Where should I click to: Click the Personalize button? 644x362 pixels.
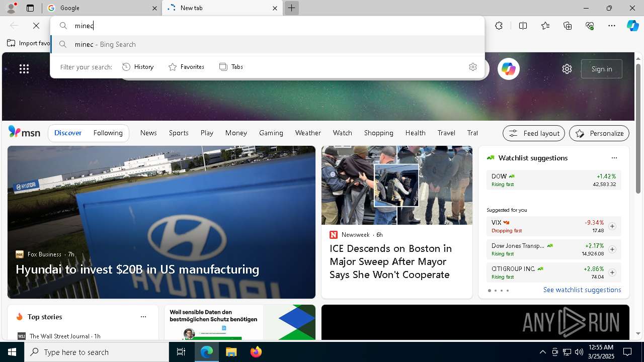click(x=599, y=133)
